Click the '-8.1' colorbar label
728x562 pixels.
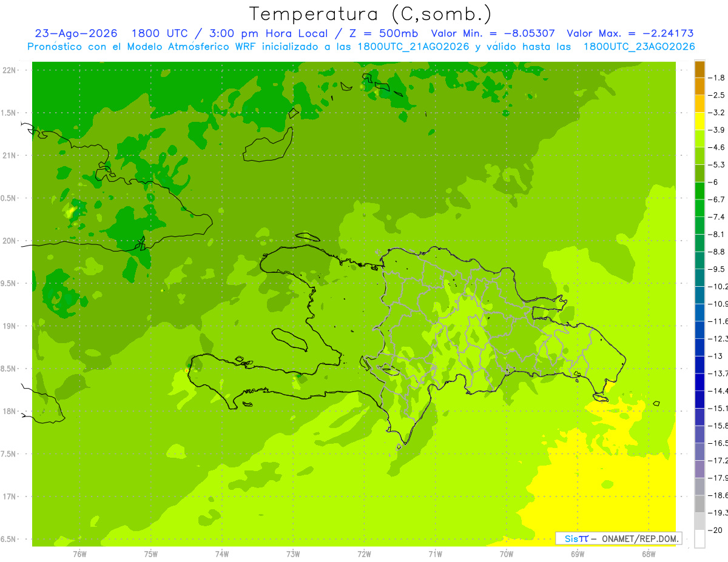(x=718, y=235)
